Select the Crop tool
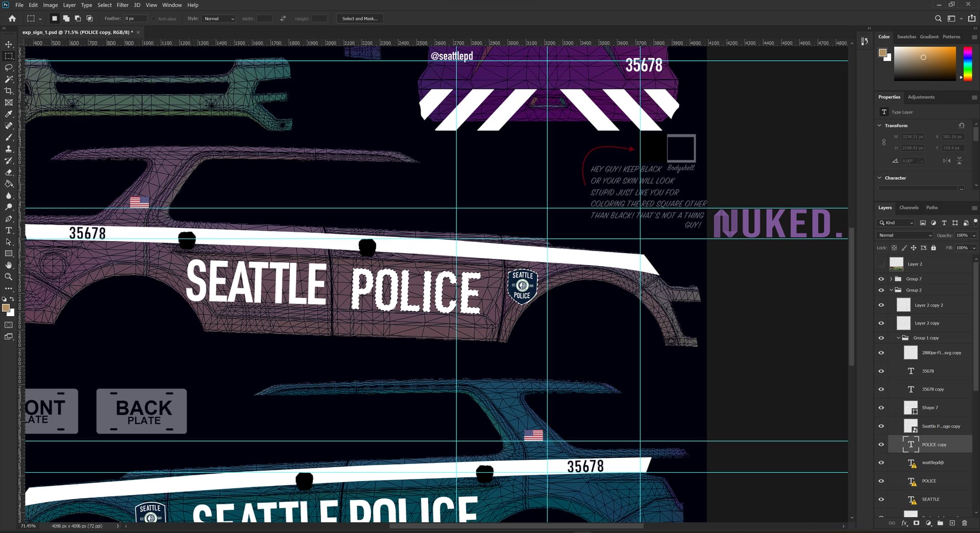The height and width of the screenshot is (533, 980). [x=9, y=91]
